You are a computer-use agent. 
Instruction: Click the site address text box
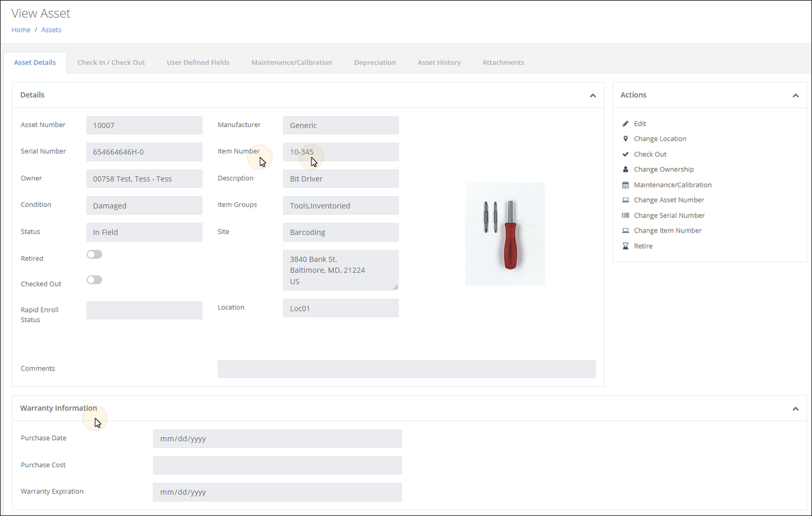[x=341, y=270]
